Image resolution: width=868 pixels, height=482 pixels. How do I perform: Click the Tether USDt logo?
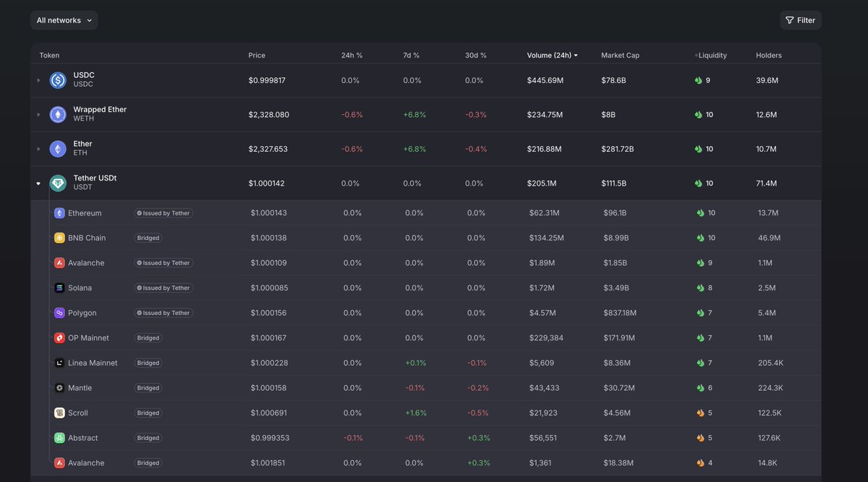pyautogui.click(x=58, y=184)
